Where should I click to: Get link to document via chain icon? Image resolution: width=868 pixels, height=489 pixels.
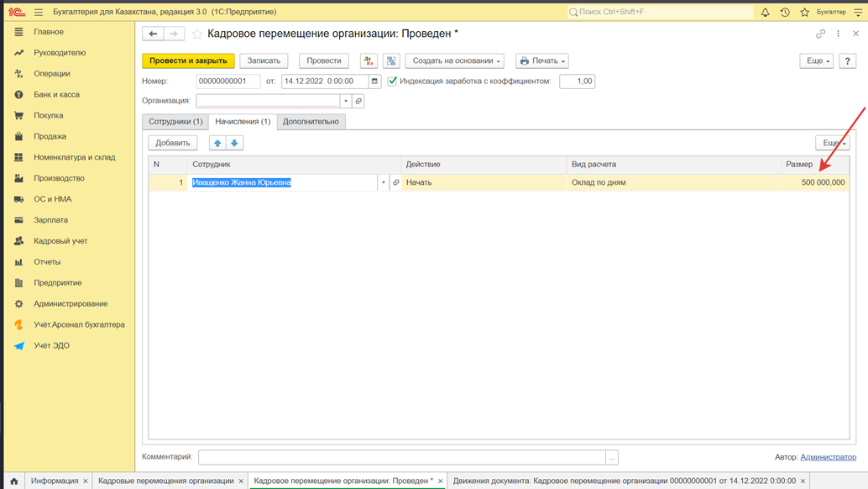pyautogui.click(x=820, y=34)
